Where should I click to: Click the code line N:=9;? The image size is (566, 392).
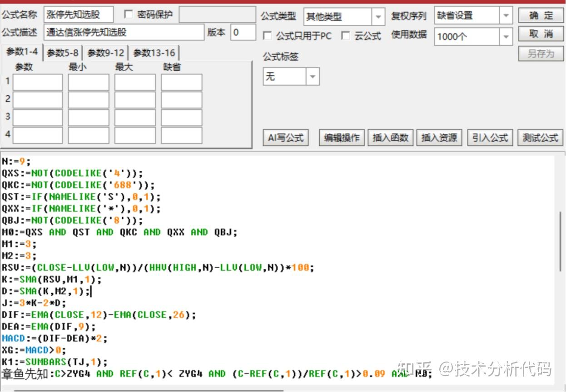point(16,161)
